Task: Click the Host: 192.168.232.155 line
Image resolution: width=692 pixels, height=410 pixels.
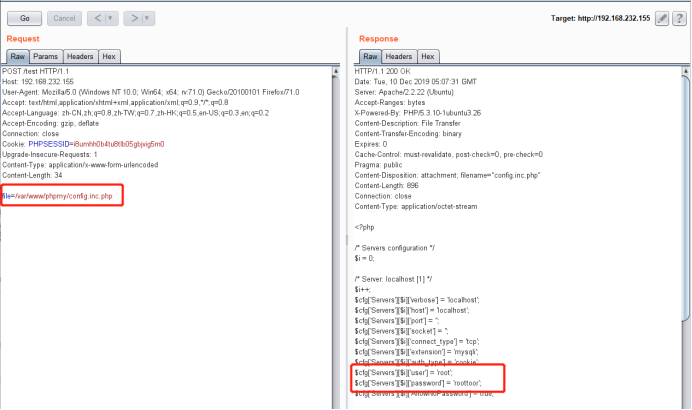Action: 38,82
